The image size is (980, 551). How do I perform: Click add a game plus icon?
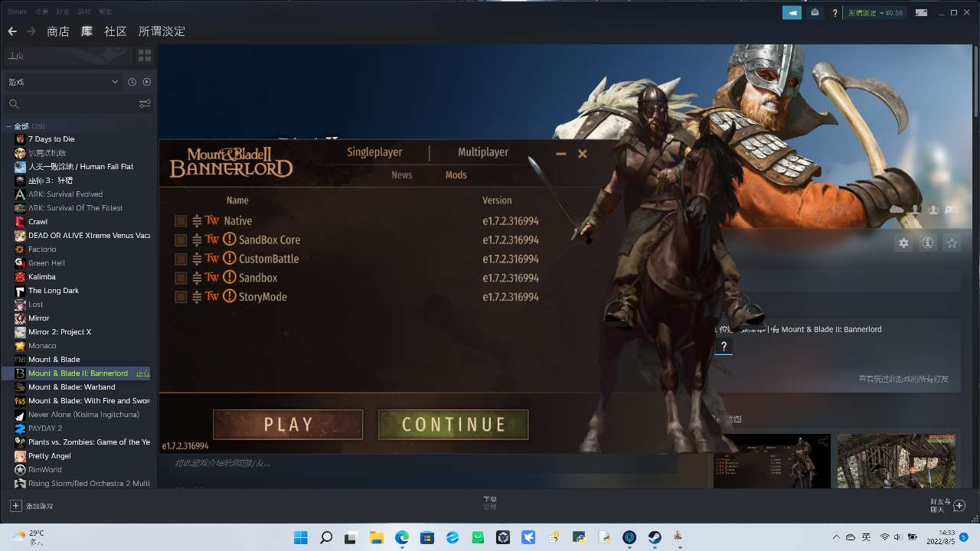(15, 506)
